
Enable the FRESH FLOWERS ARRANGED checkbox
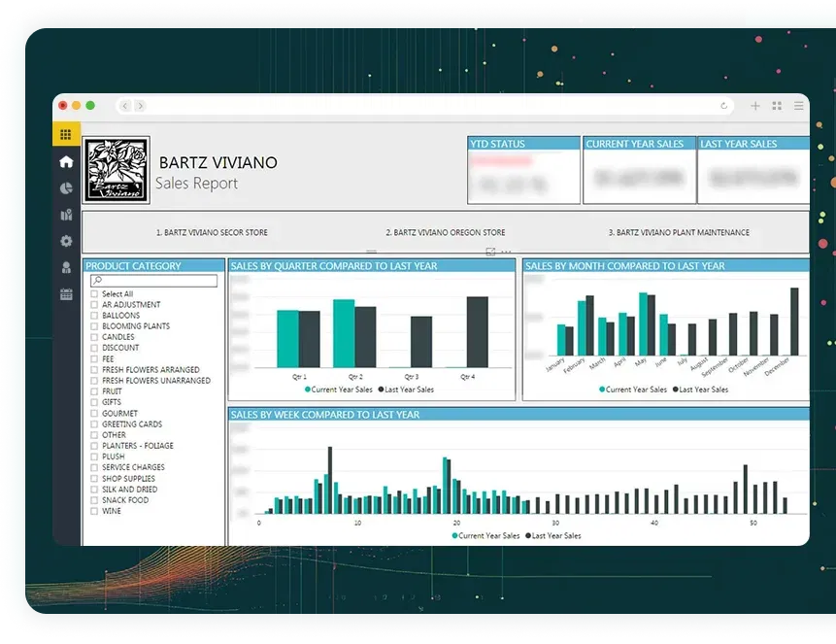pos(94,370)
